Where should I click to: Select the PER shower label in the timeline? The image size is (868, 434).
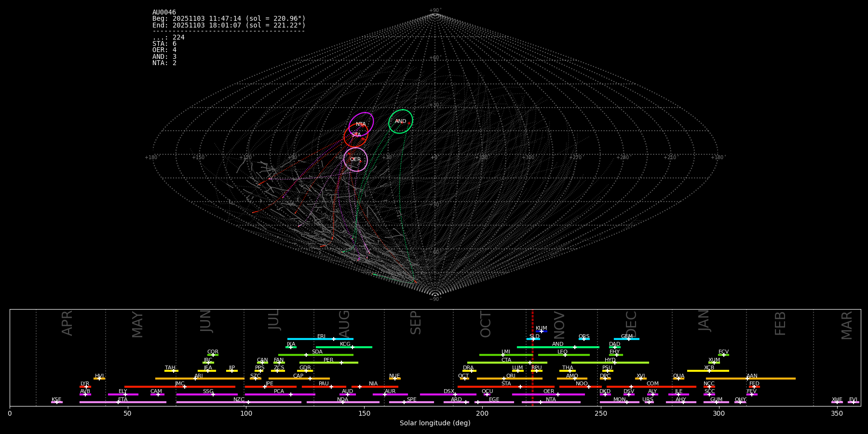328,360
